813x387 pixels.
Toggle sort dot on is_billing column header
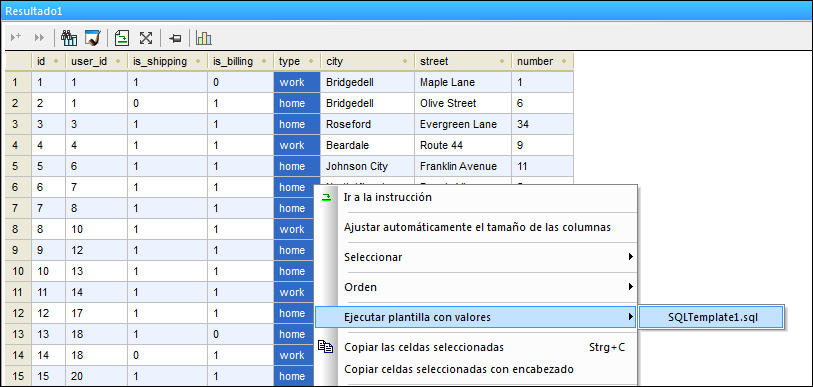264,61
